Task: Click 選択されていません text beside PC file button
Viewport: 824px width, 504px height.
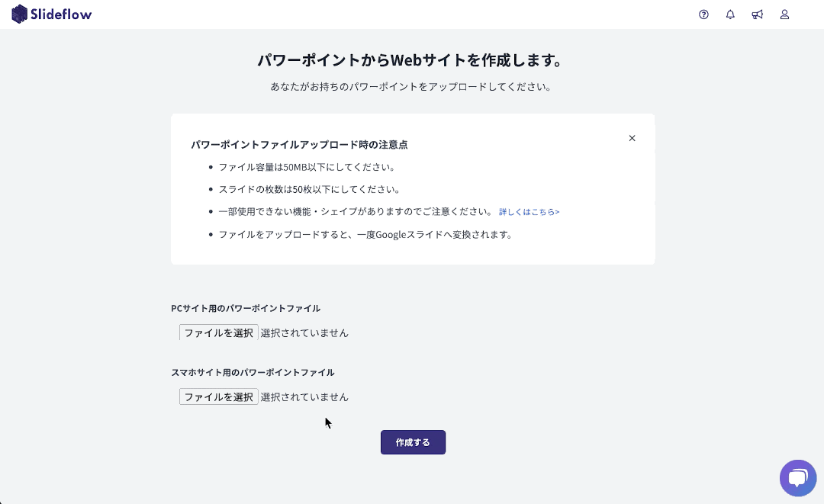Action: tap(304, 332)
